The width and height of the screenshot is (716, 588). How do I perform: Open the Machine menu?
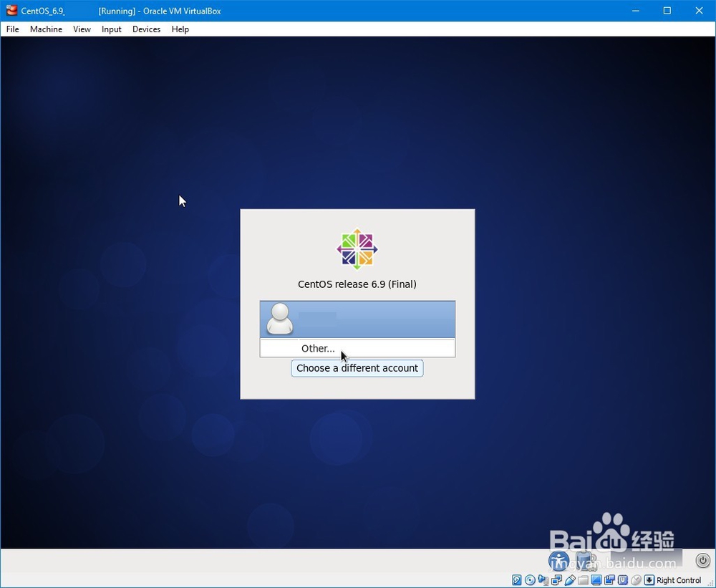[46, 29]
